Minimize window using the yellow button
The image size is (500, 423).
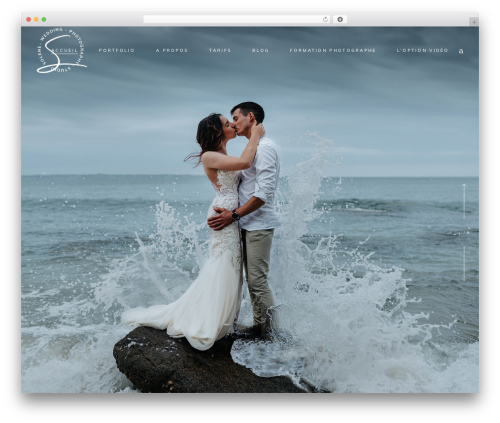(36, 20)
